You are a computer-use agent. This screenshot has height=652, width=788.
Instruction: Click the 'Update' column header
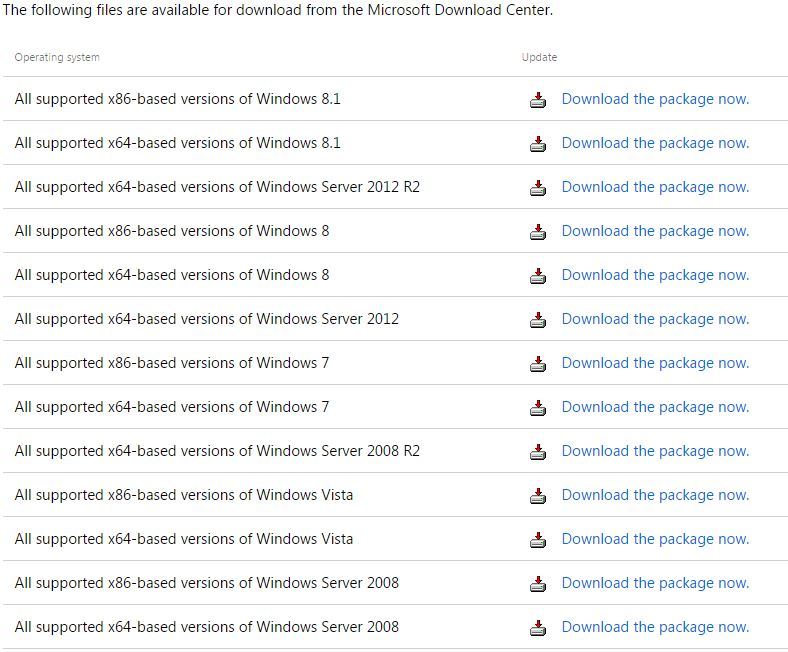[539, 57]
